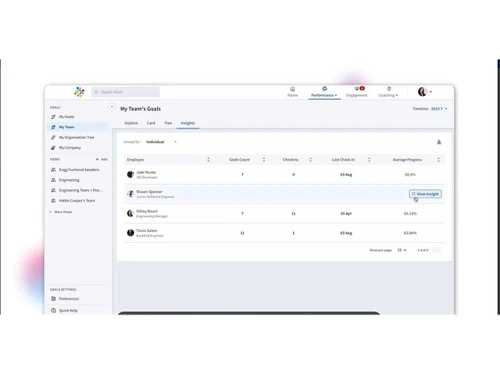This screenshot has width=500, height=375.
Task: Click the My Company icon
Action: pos(53,148)
